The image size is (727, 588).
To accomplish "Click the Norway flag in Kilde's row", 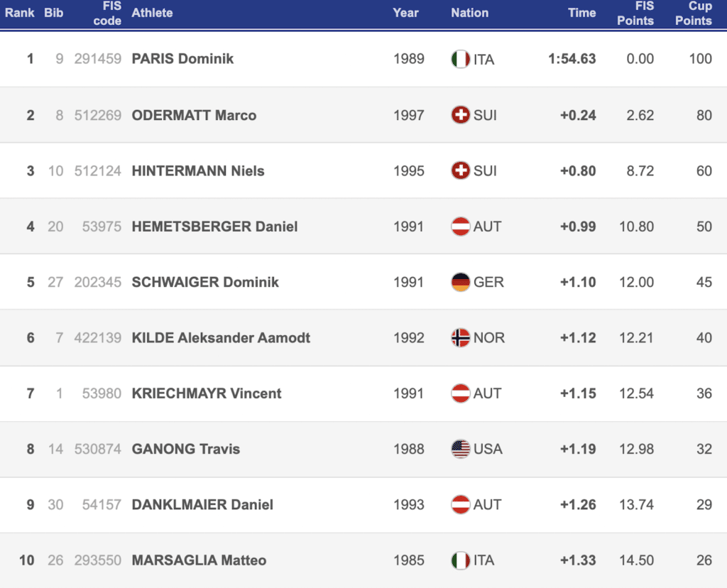I will (460, 338).
